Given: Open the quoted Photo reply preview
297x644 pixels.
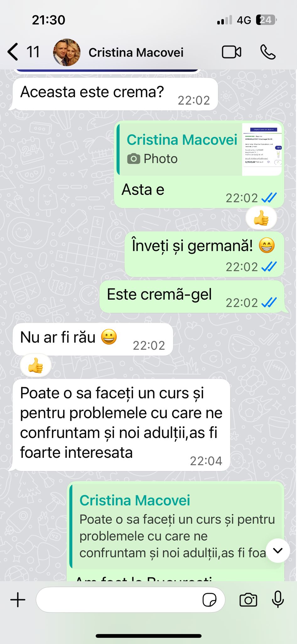Looking at the screenshot, I should click(200, 149).
